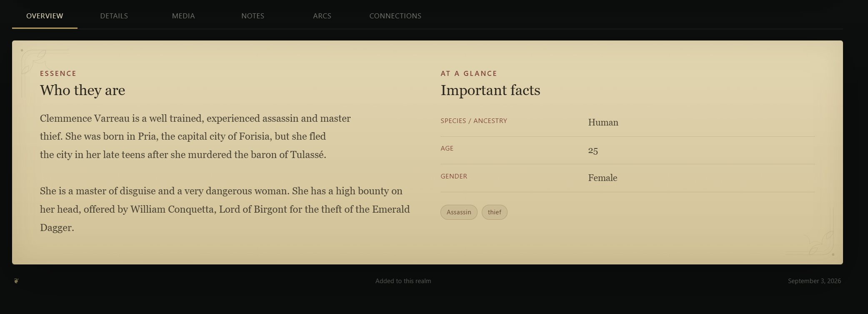Click the "ESSENCE" section label

coord(58,73)
